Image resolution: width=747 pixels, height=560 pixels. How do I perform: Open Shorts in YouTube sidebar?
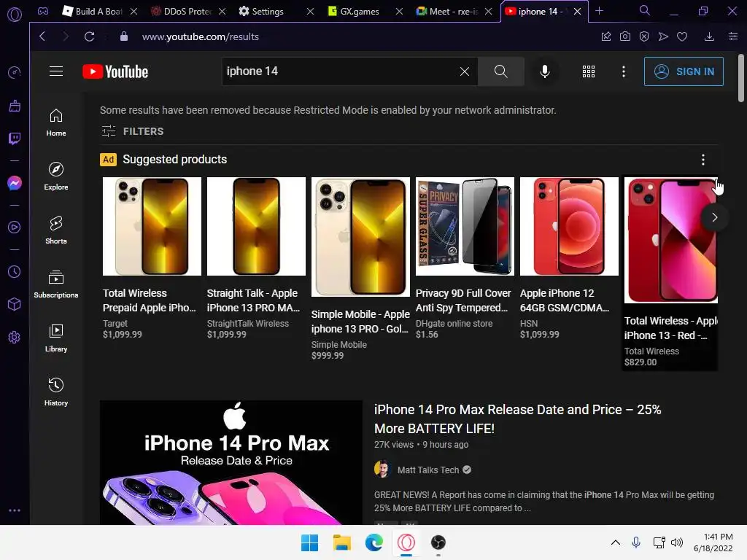point(56,230)
